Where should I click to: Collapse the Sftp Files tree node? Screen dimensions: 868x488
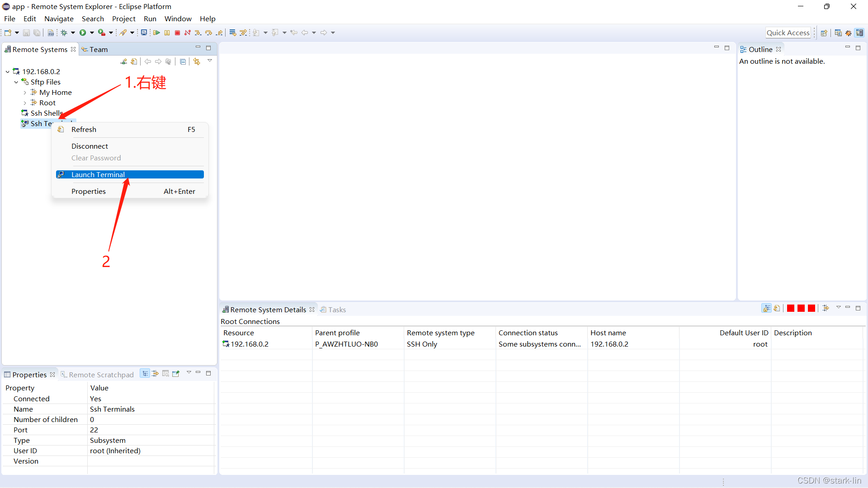16,82
